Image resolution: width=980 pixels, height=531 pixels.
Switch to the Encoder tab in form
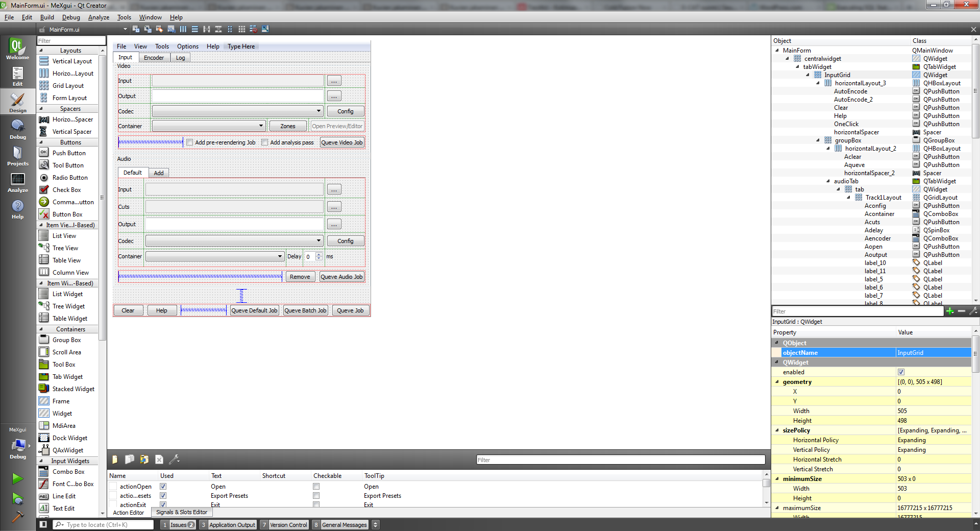coord(154,58)
